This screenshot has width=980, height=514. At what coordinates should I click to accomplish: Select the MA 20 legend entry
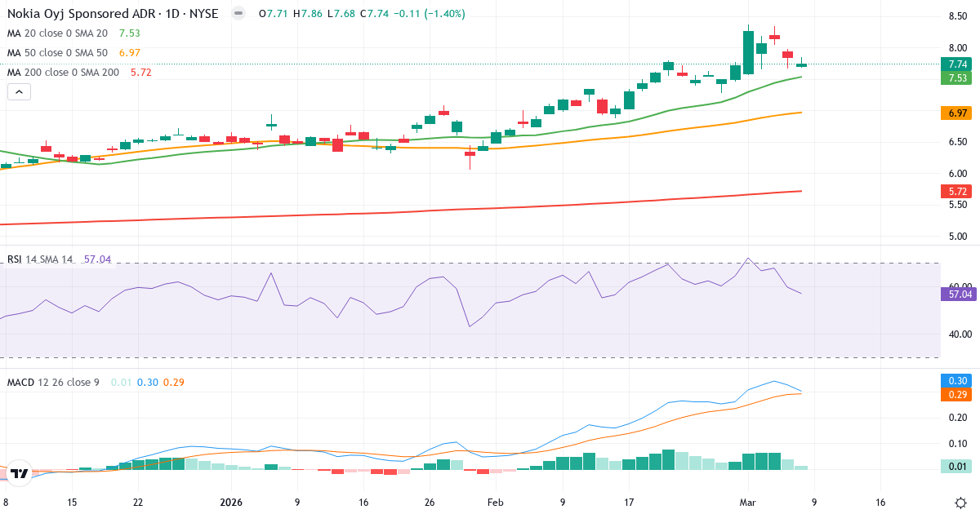point(57,34)
